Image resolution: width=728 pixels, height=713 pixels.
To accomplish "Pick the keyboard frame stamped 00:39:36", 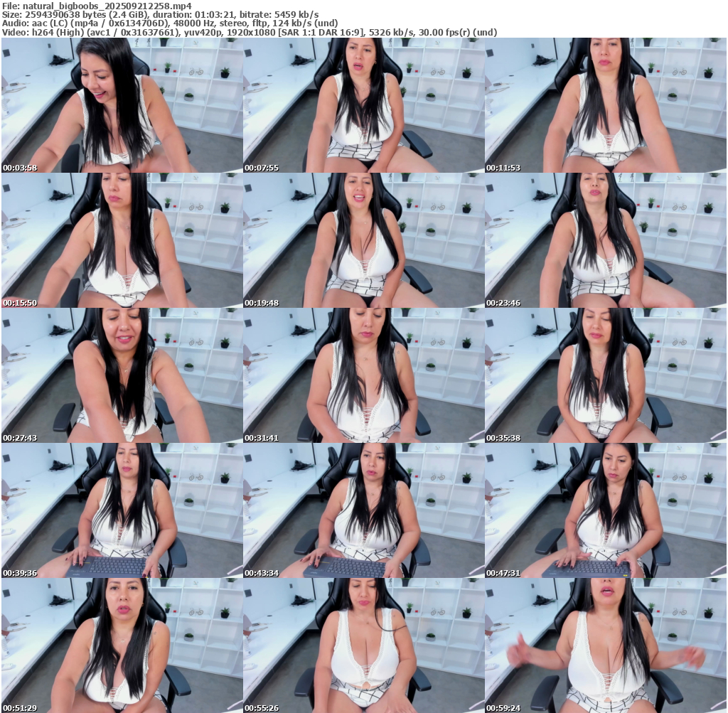I will click(122, 510).
